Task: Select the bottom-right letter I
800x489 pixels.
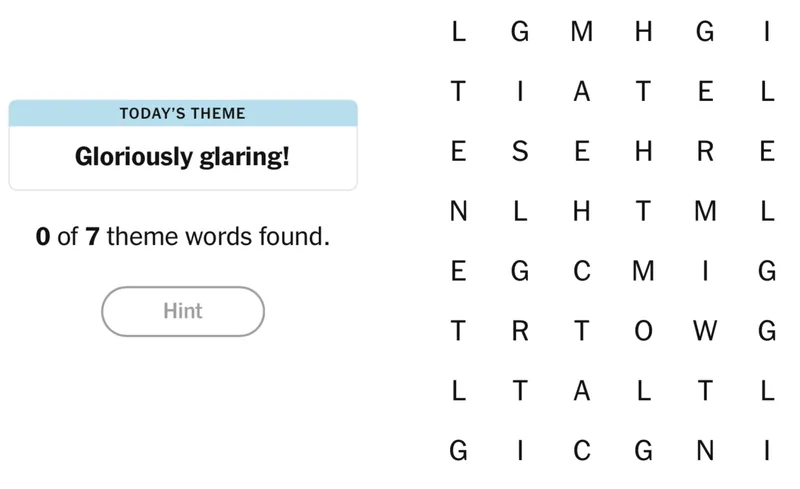Action: click(767, 452)
